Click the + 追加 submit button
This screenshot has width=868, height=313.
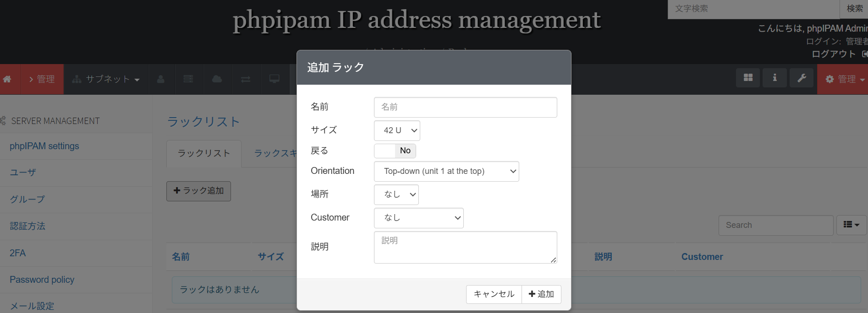[541, 294]
